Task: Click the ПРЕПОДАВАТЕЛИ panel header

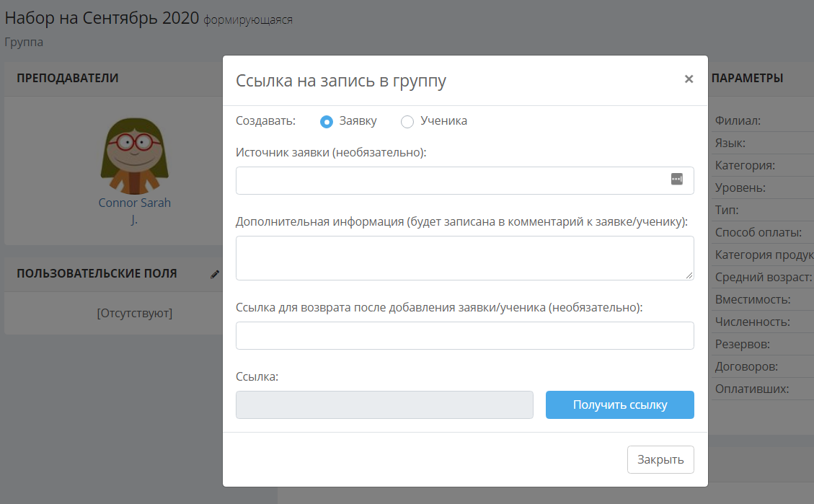Action: pyautogui.click(x=68, y=79)
